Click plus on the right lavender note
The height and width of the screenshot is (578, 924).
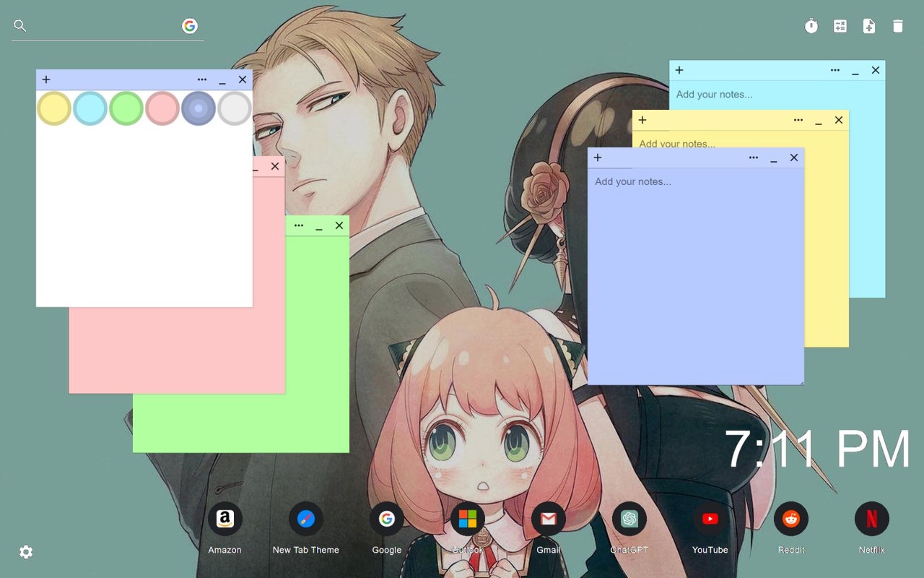598,158
